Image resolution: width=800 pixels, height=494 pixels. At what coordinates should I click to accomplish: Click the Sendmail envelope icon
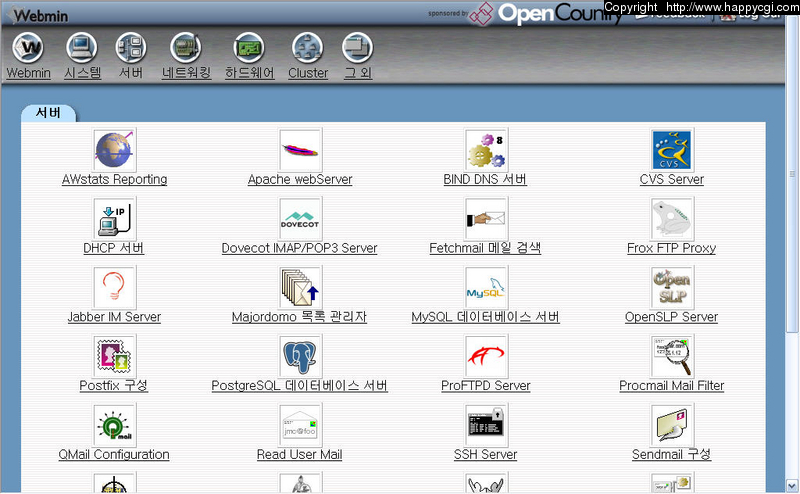[x=672, y=425]
